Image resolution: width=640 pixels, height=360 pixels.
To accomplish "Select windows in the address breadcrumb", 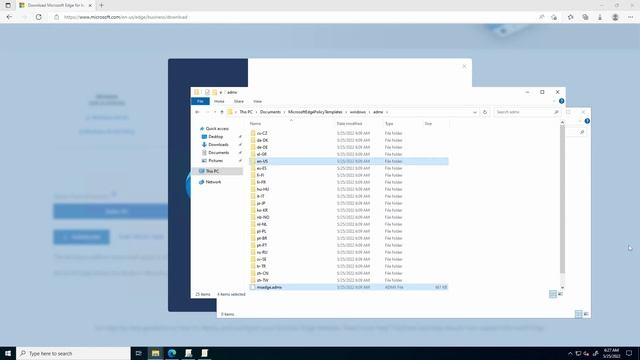I will point(358,112).
